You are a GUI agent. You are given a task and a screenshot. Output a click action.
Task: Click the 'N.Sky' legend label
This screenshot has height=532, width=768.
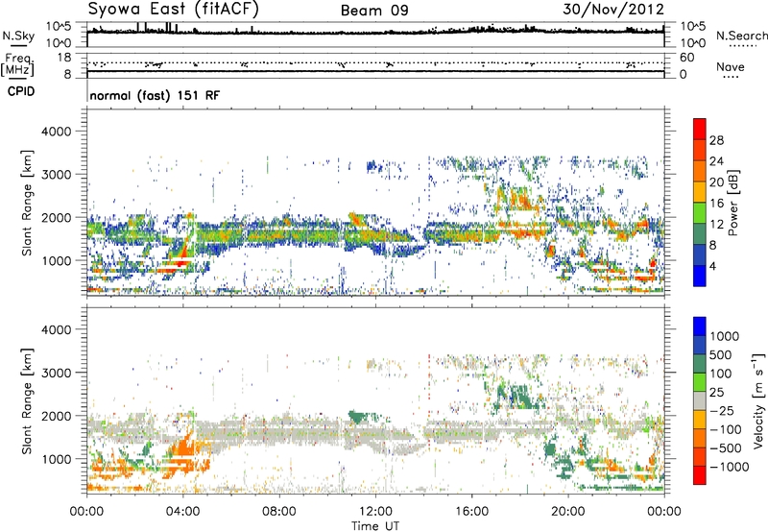pos(18,36)
